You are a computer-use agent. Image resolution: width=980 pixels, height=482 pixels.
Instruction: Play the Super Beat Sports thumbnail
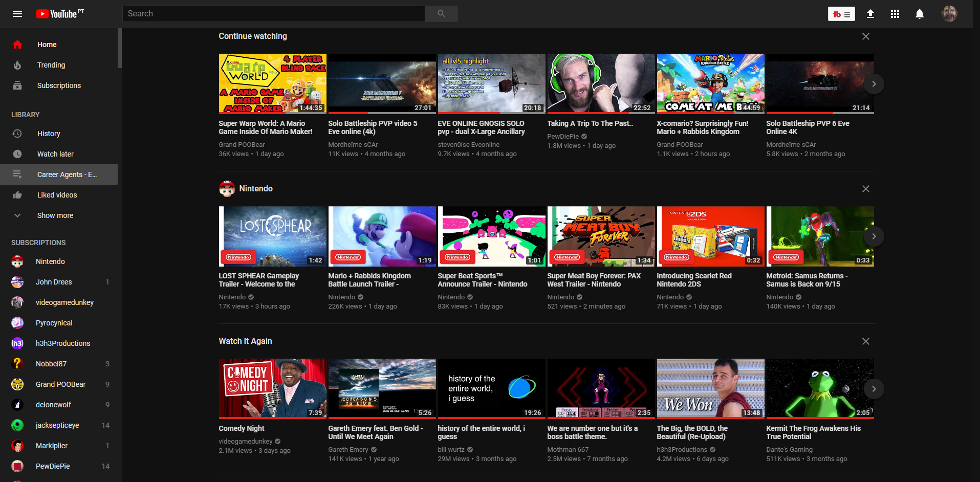(x=492, y=236)
